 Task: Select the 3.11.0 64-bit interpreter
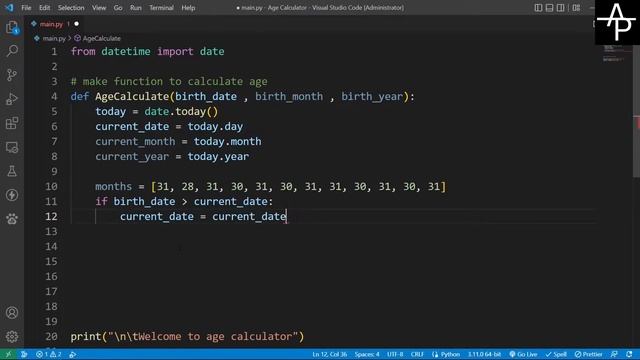(484, 354)
